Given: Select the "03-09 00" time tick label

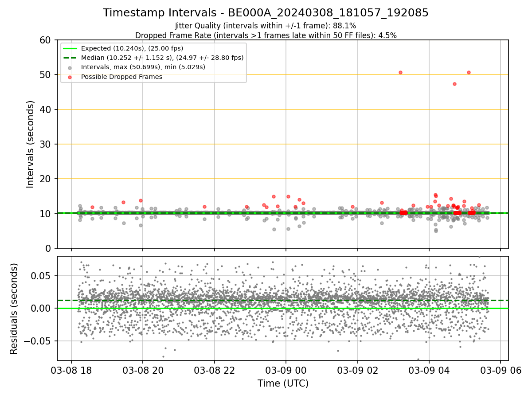Looking at the screenshot, I should pyautogui.click(x=286, y=371).
